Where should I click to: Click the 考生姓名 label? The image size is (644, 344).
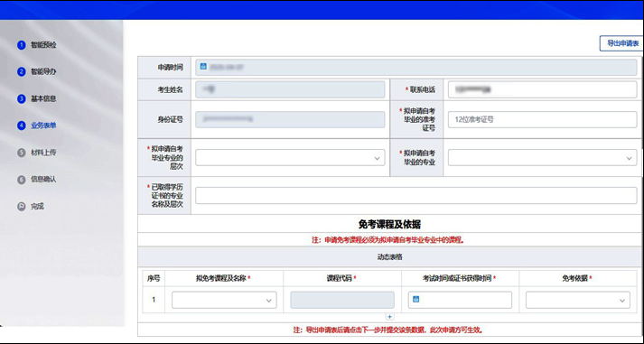[171, 89]
